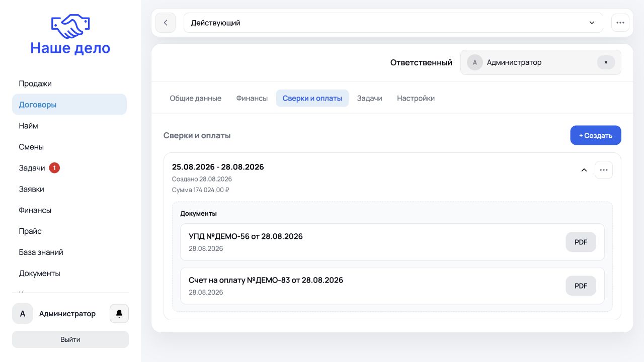Go back with the left chevron button

pyautogui.click(x=166, y=23)
